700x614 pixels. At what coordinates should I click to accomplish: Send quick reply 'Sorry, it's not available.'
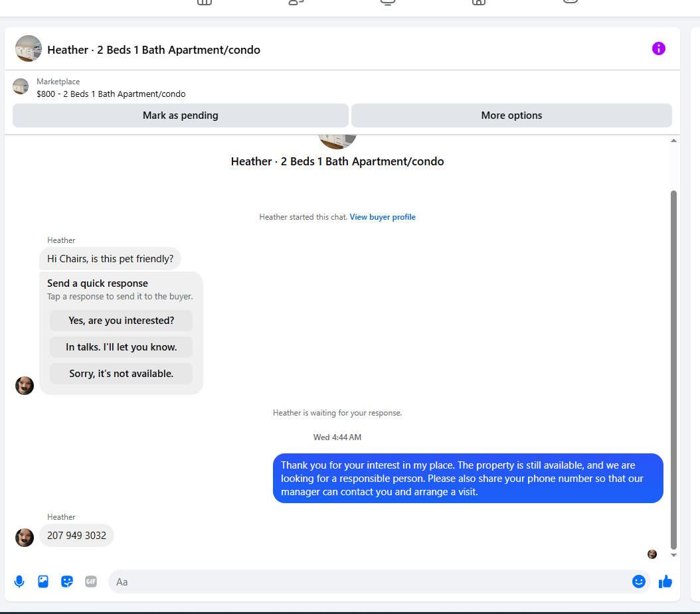[121, 374]
